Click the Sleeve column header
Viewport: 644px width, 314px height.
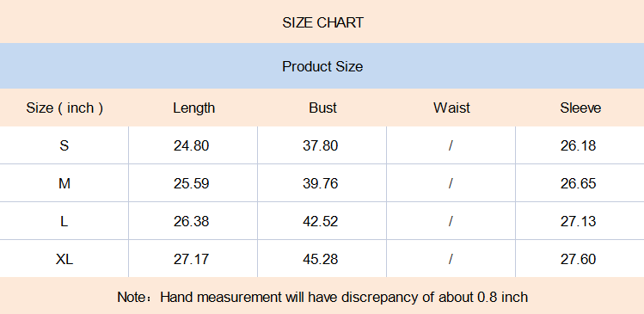tap(580, 108)
